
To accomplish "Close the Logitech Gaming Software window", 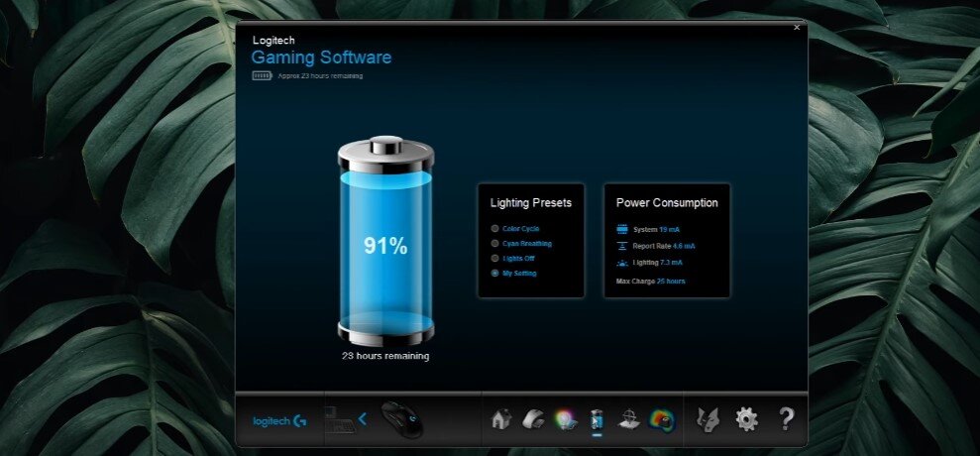I will coord(797,28).
